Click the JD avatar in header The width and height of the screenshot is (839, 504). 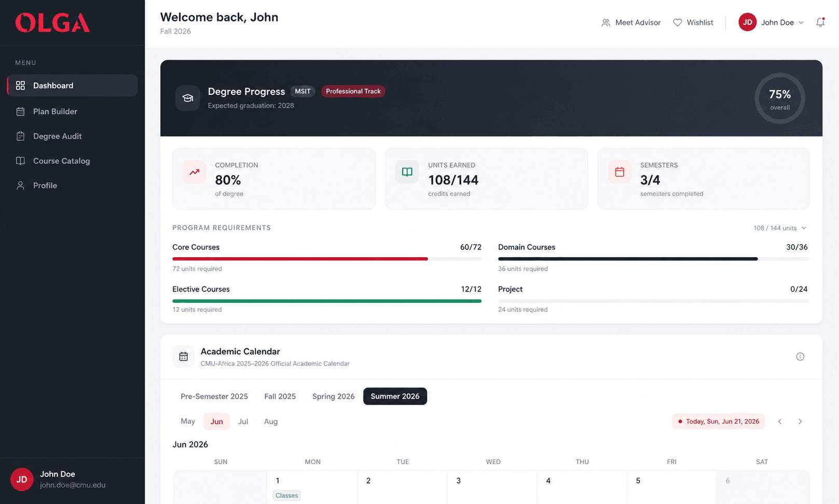pyautogui.click(x=747, y=22)
